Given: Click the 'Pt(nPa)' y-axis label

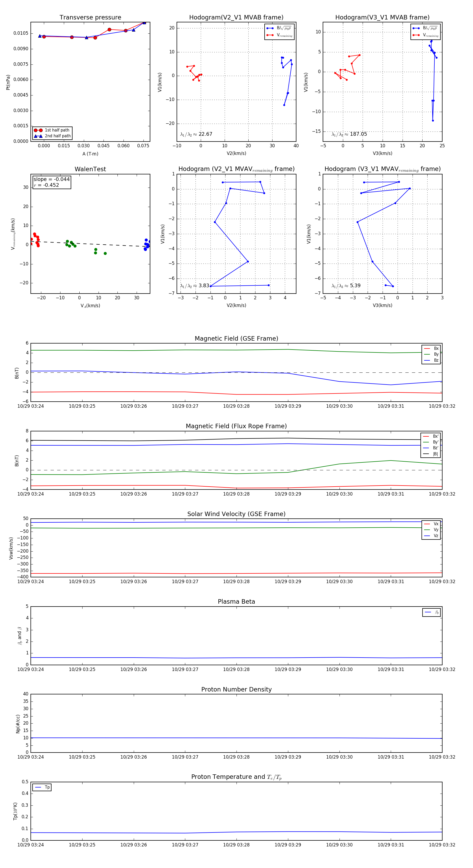Looking at the screenshot, I should 8,82.
